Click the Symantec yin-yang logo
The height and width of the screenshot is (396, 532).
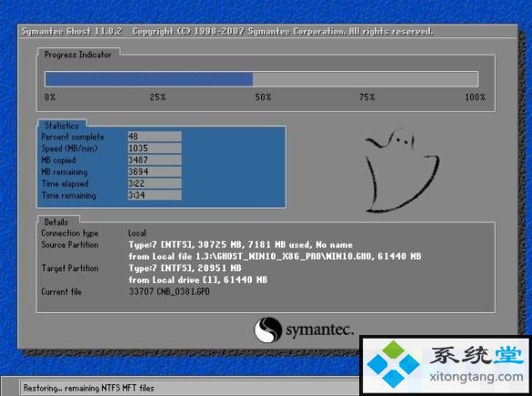pyautogui.click(x=268, y=330)
